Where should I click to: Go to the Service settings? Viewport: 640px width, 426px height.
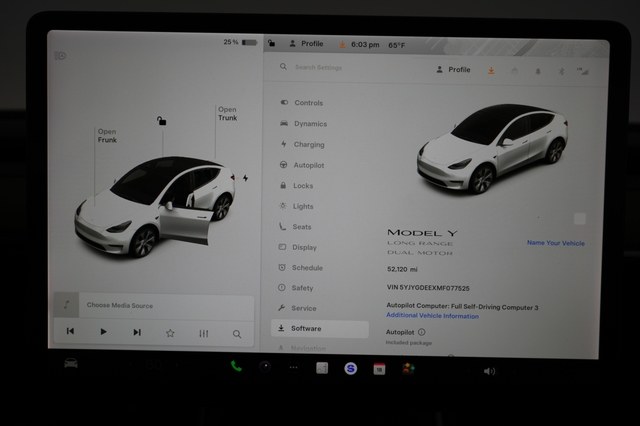pyautogui.click(x=297, y=308)
